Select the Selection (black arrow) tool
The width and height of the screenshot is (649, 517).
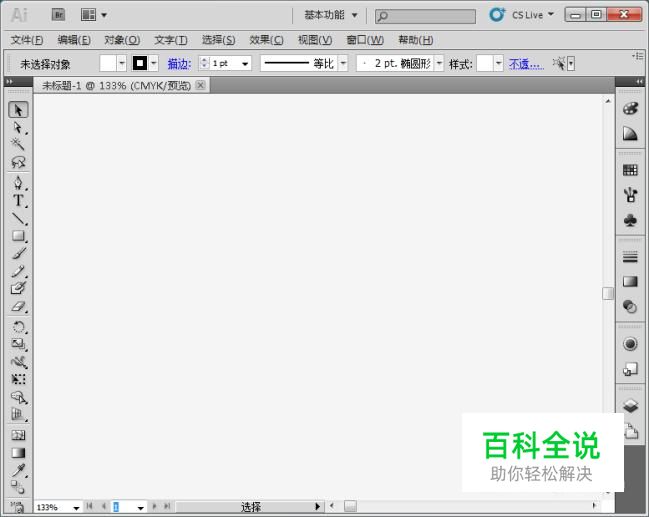click(18, 110)
